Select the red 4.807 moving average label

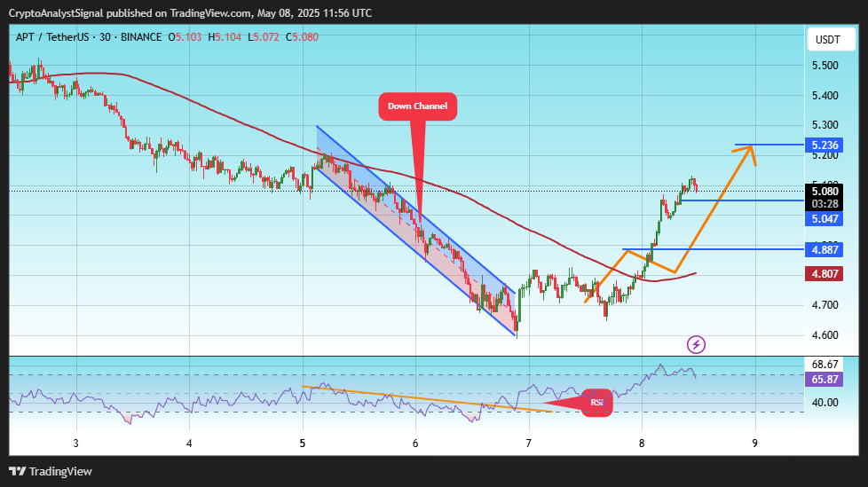coord(825,273)
